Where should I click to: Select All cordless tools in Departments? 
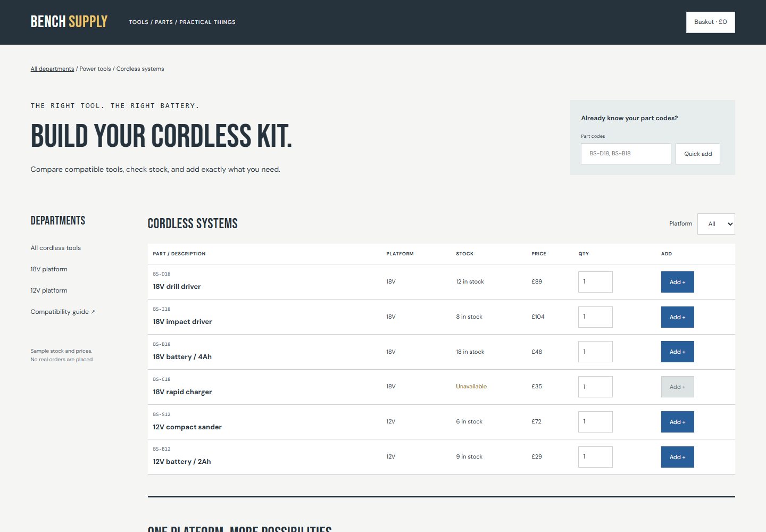tap(56, 248)
